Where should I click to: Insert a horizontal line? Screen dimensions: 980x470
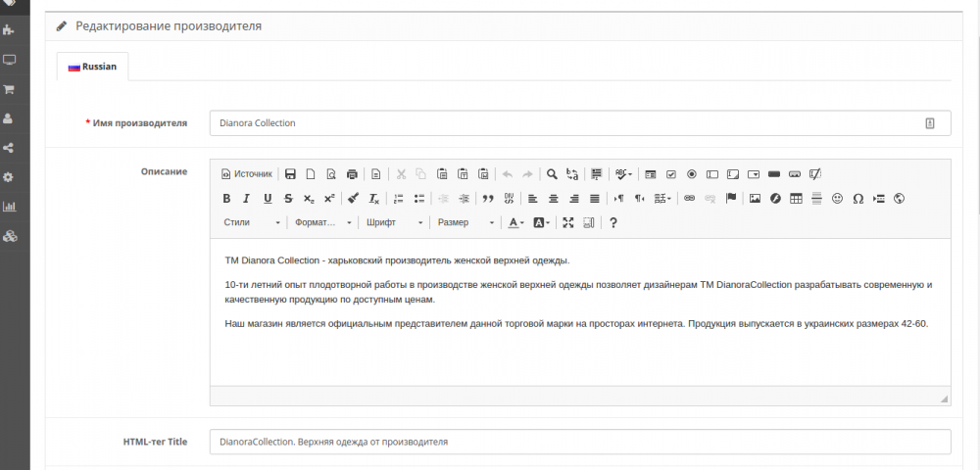click(x=816, y=199)
